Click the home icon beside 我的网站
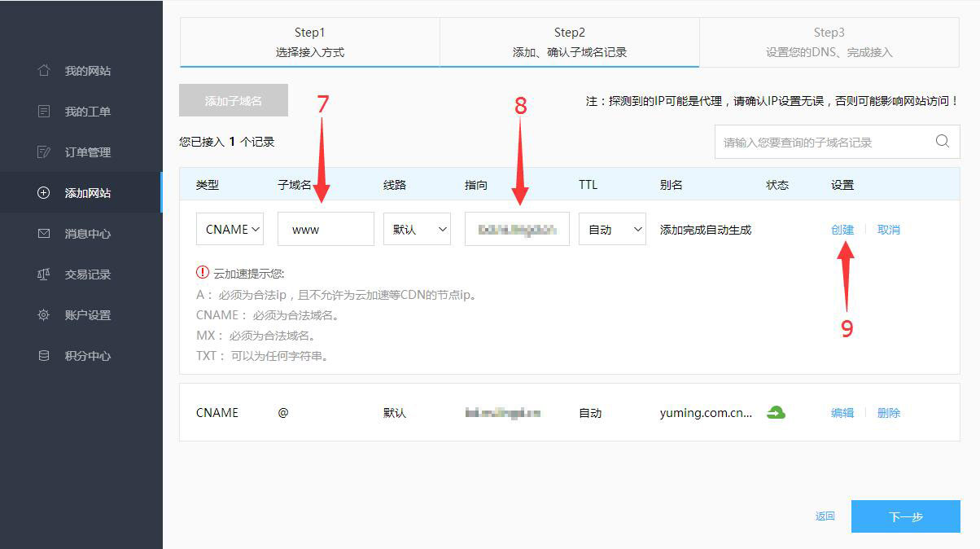This screenshot has width=980, height=549. [44, 71]
